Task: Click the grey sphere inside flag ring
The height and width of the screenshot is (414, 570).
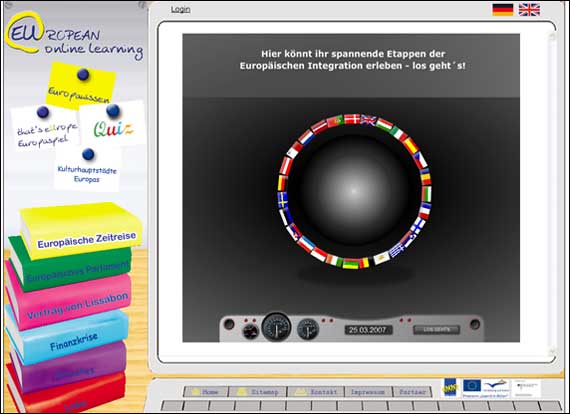Action: tap(354, 190)
